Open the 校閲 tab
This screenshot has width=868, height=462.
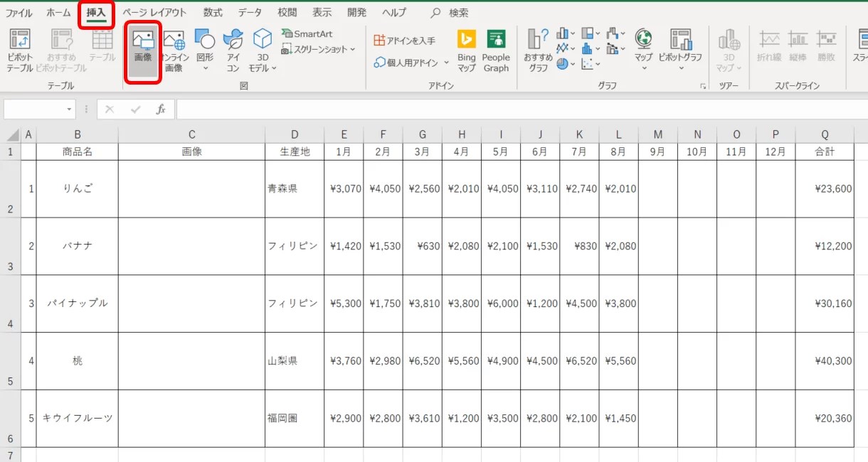(x=287, y=13)
